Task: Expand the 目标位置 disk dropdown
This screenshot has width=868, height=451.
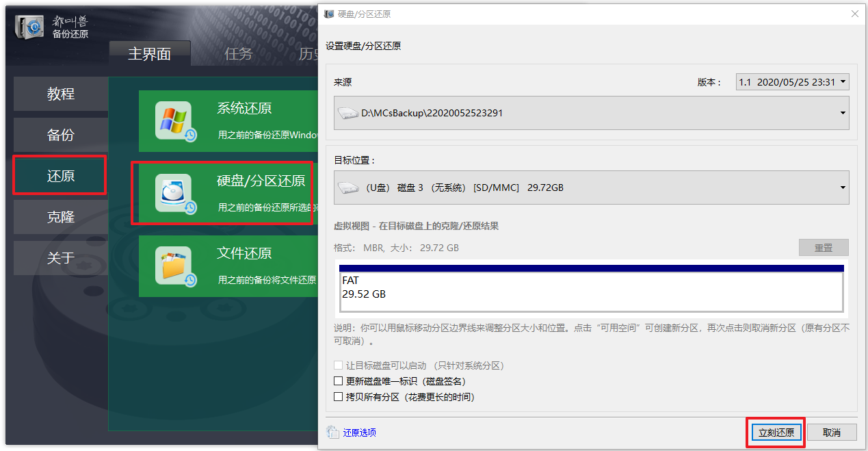Action: [x=842, y=188]
